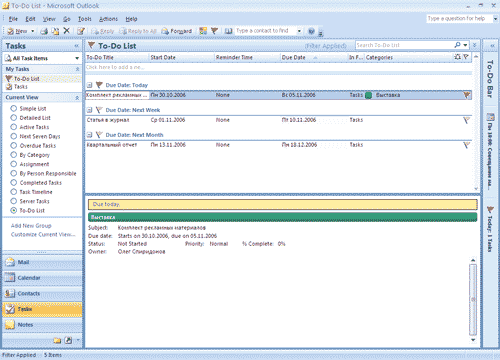Screen dimensions: 500x360
Task: Click the green Выставка category swatch in list
Action: (x=368, y=95)
